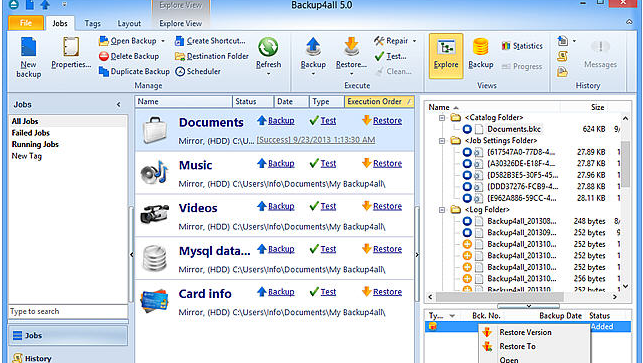Sort jobs by Status column
This screenshot has height=363, width=643.
(253, 102)
